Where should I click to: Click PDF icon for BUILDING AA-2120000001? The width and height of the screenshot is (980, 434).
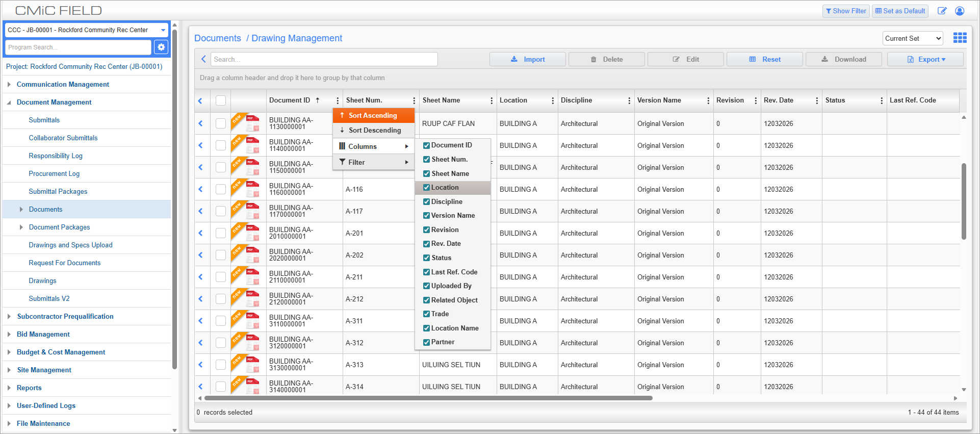tap(252, 299)
